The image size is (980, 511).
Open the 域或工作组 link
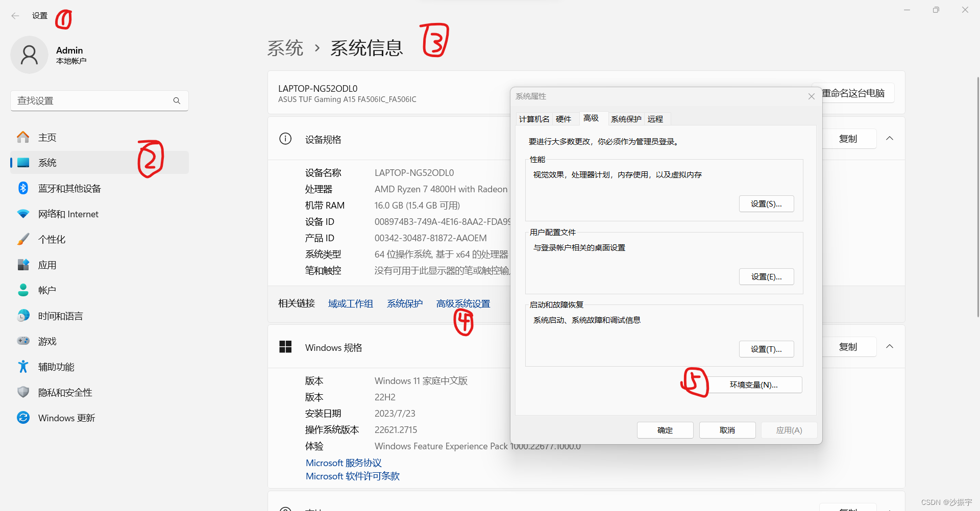[350, 303]
